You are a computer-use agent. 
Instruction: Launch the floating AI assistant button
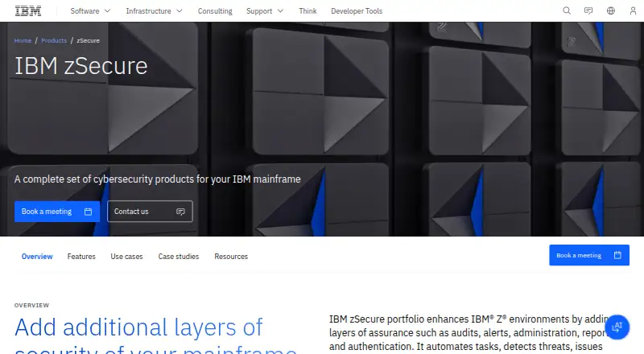pos(617,327)
